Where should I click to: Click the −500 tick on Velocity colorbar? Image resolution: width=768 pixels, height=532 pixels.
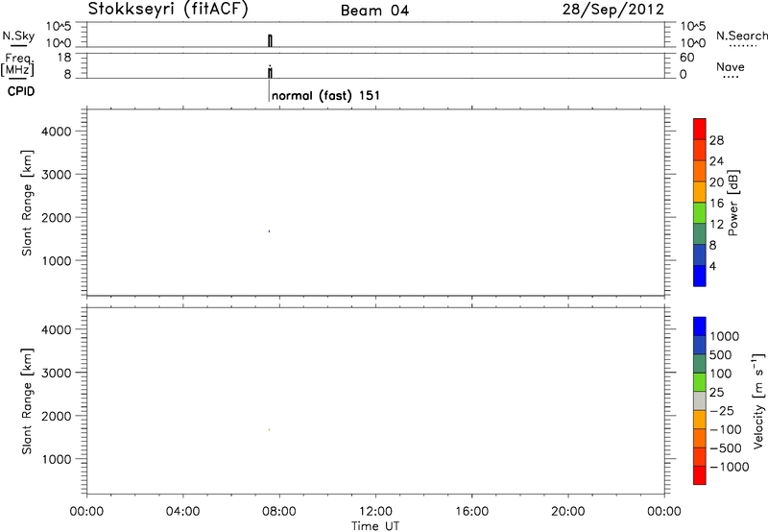coord(726,447)
